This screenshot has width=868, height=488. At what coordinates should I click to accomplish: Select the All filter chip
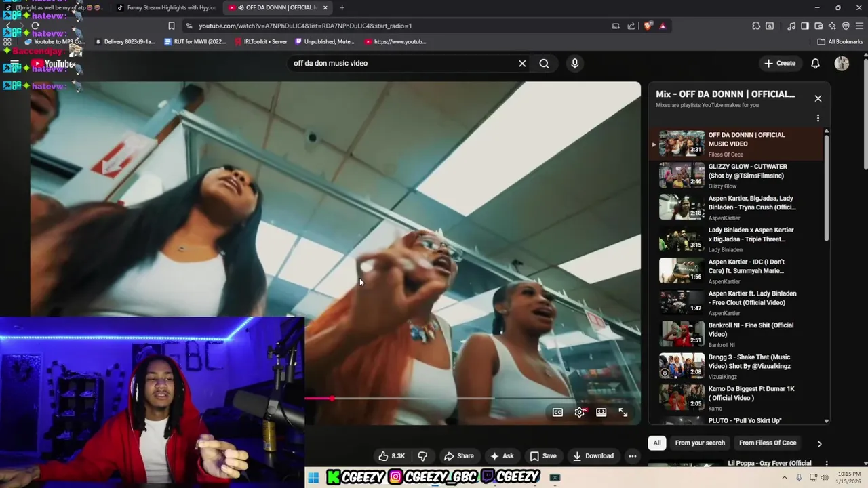coord(656,443)
